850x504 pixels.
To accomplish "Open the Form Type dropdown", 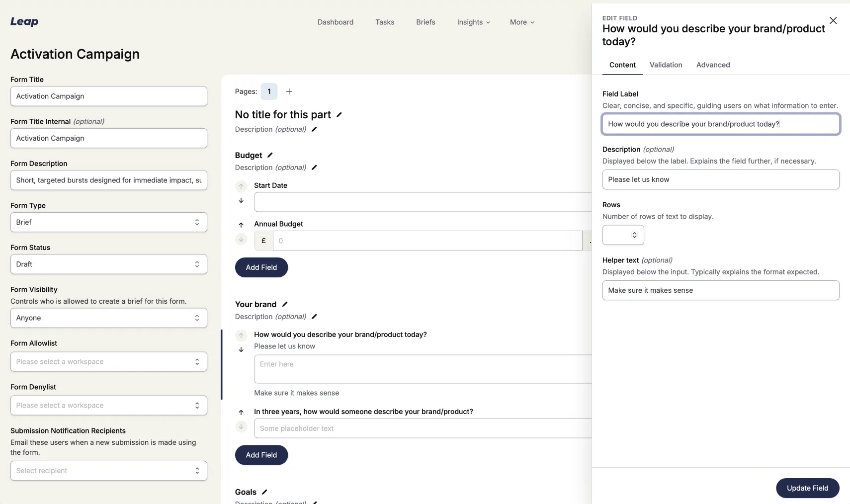I will coord(108,222).
